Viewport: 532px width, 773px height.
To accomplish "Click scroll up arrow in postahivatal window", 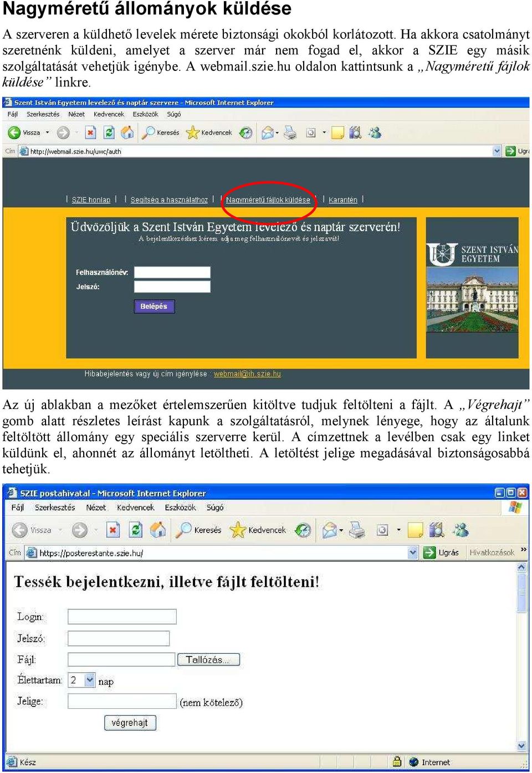I will [521, 567].
